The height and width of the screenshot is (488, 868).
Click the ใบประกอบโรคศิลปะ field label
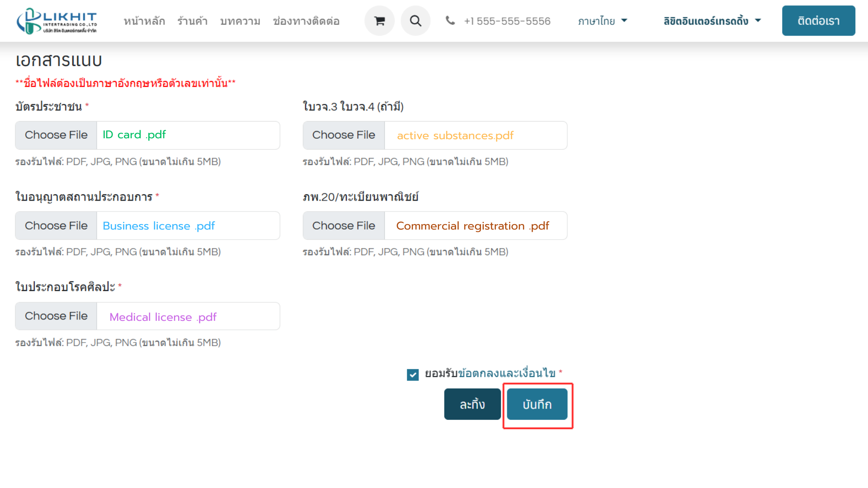click(x=65, y=287)
